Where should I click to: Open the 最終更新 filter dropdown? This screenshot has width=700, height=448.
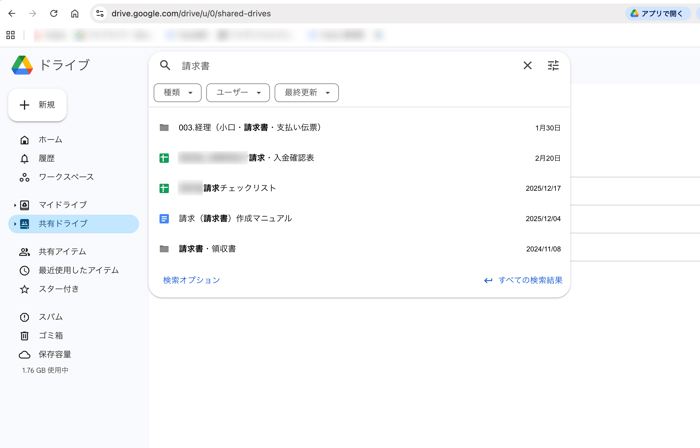(306, 93)
